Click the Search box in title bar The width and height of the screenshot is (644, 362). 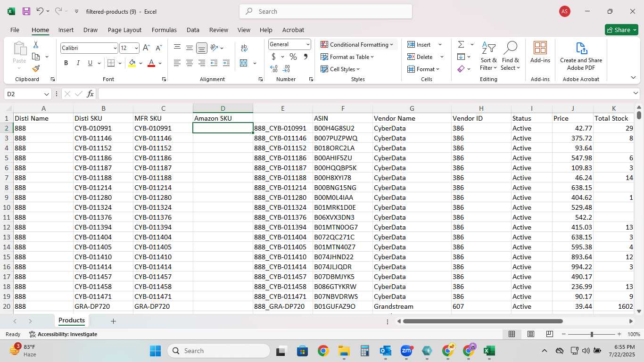tap(326, 11)
